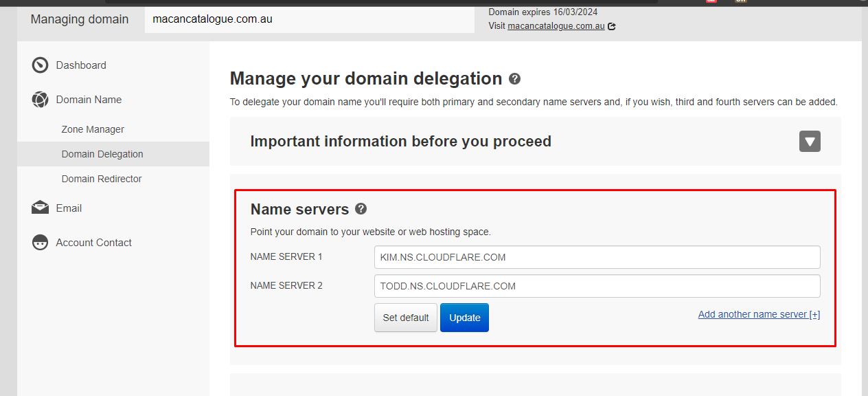The width and height of the screenshot is (868, 396).
Task: Click the Account Contact person icon
Action: tap(40, 242)
